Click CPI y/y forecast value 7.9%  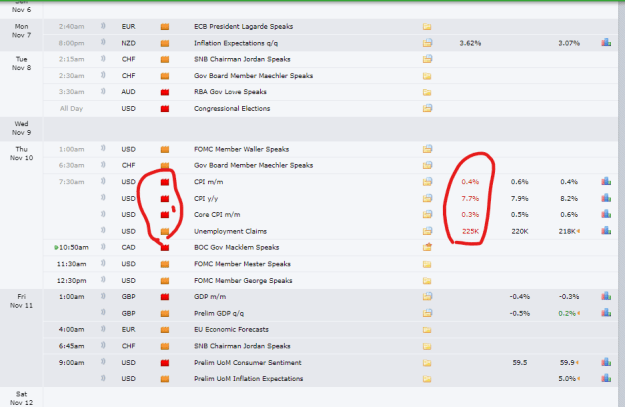tap(519, 198)
